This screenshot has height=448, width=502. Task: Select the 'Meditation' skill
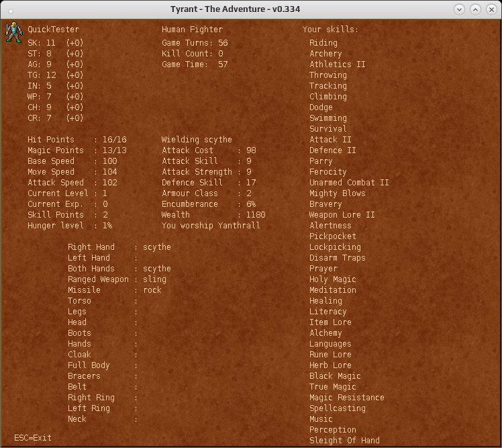333,290
